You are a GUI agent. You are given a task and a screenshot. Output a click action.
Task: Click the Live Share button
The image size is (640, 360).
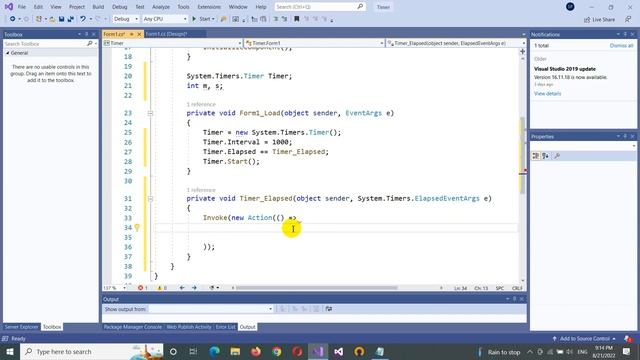pos(599,19)
